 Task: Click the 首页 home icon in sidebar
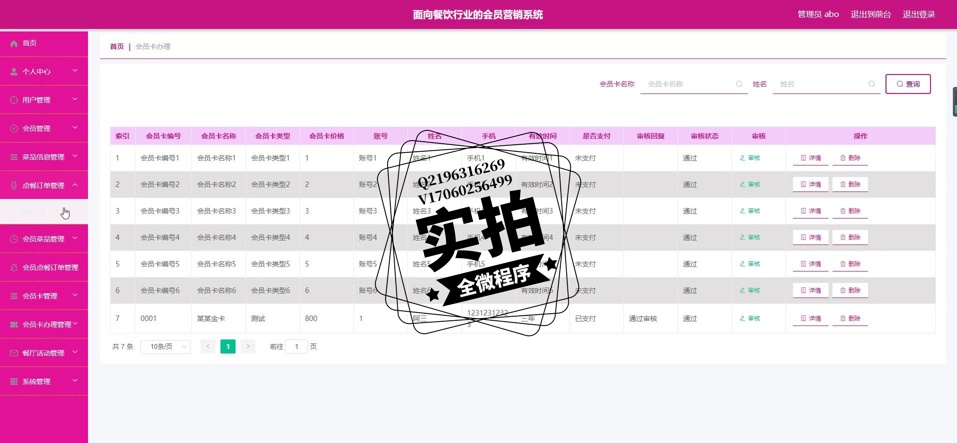14,44
